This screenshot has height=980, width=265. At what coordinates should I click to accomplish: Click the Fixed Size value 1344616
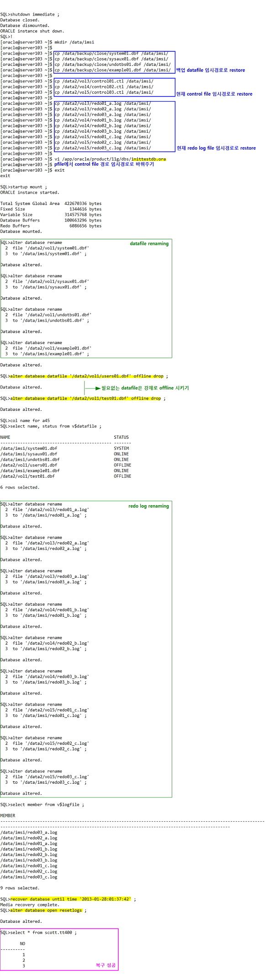click(78, 209)
